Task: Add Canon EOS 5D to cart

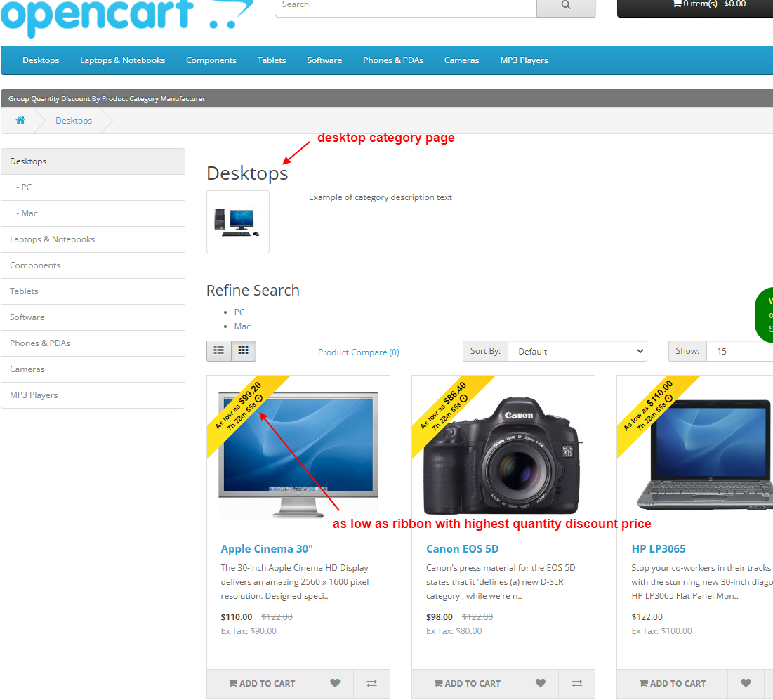Action: tap(466, 683)
